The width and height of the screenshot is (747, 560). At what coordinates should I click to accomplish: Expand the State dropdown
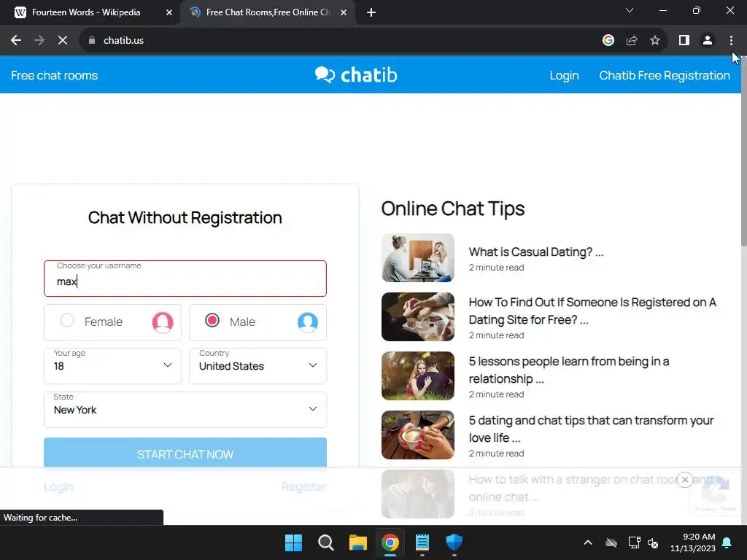[185, 410]
